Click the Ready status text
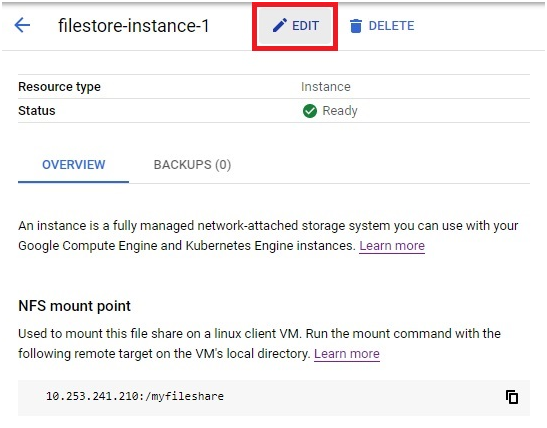This screenshot has width=547, height=428. (x=340, y=111)
